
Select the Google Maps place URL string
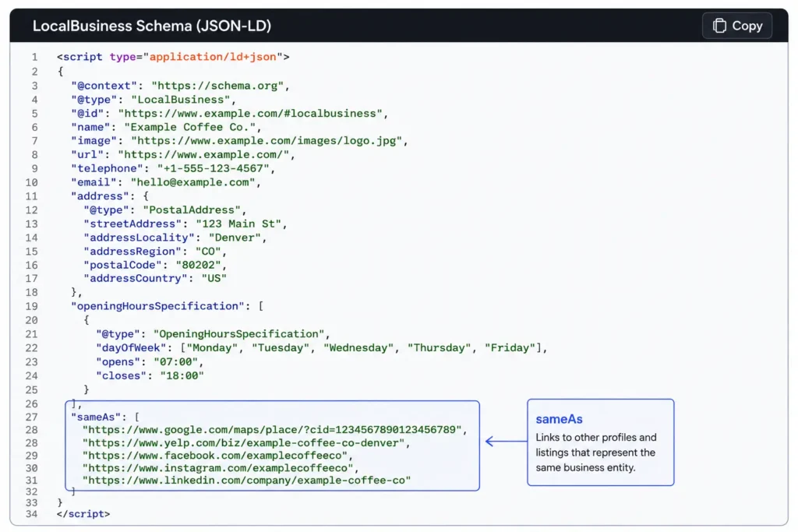[x=272, y=430]
